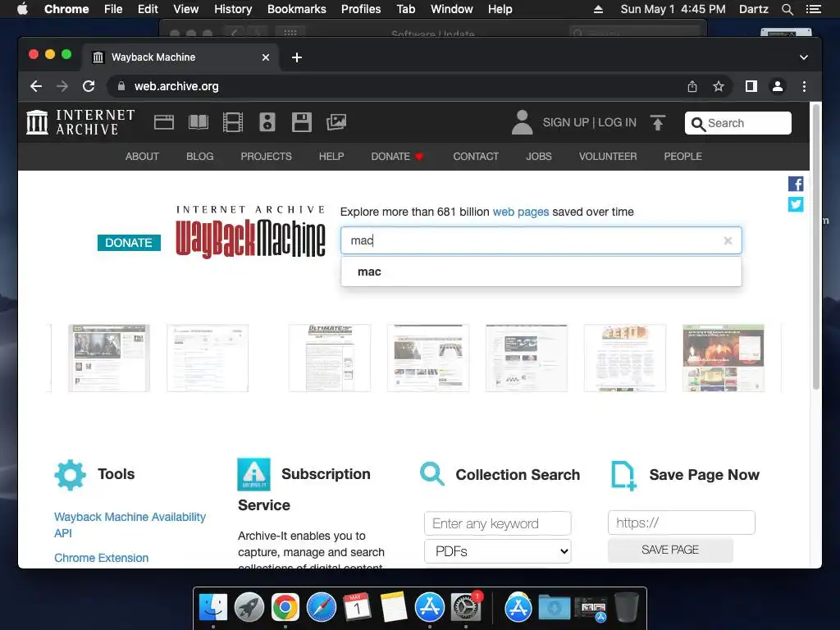The image size is (840, 630).
Task: Click DONATE in the navigation bar
Action: (x=397, y=157)
